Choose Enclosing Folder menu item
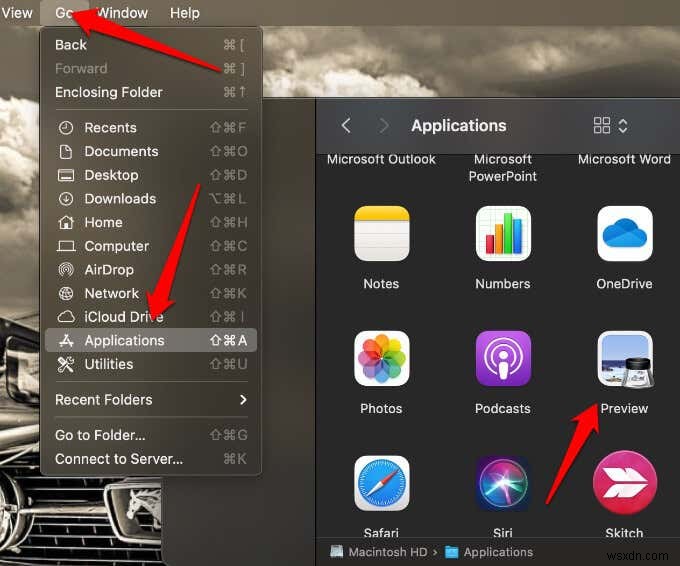Screen dimensions: 680x566 tap(151, 92)
